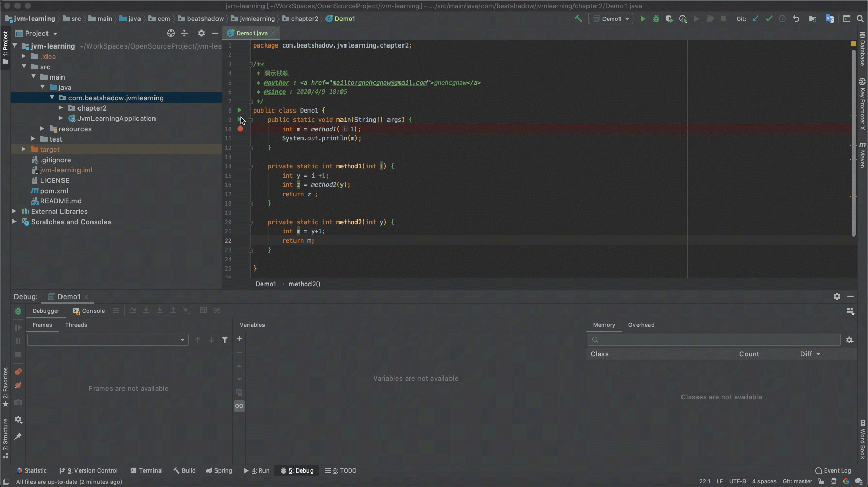Screen dimensions: 868x487
Task: Hide the Project panel
Action: pos(215,33)
